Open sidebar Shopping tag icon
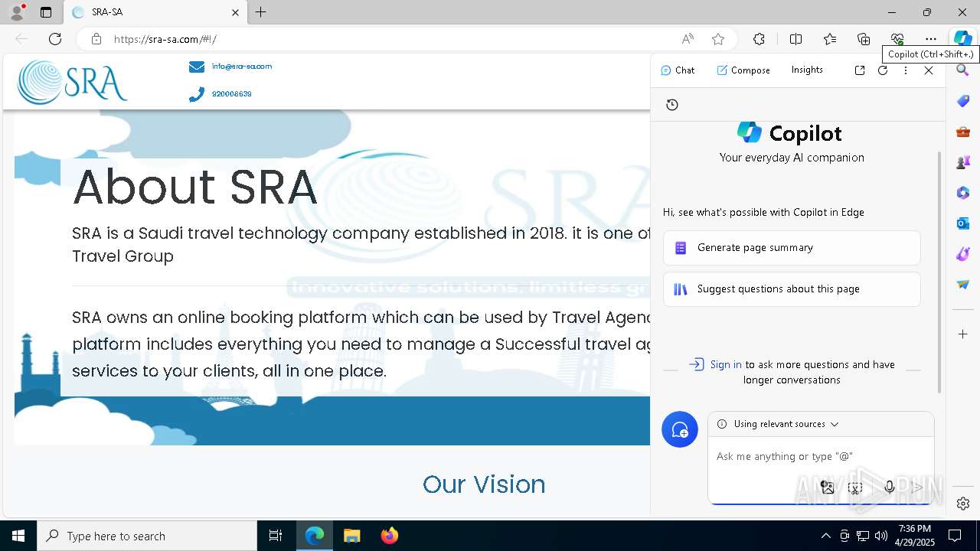The image size is (980, 551). pyautogui.click(x=963, y=101)
